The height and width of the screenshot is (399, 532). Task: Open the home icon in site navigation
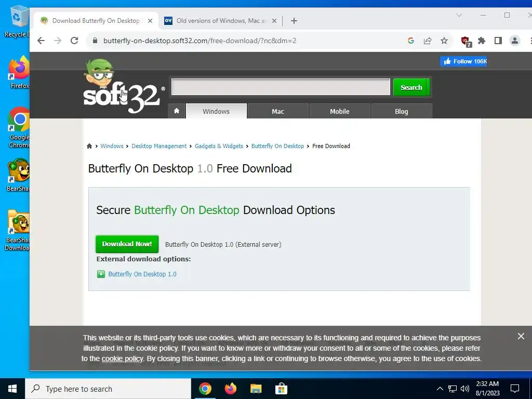pyautogui.click(x=177, y=111)
